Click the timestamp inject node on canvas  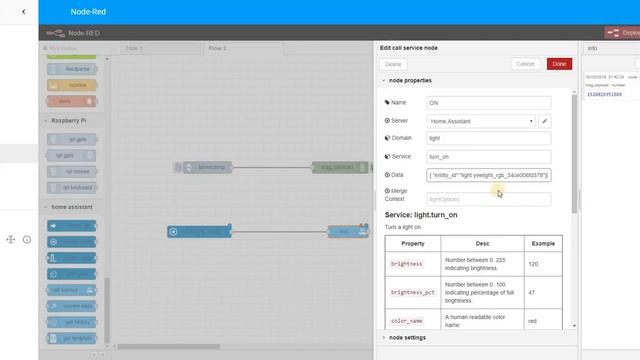pos(208,167)
